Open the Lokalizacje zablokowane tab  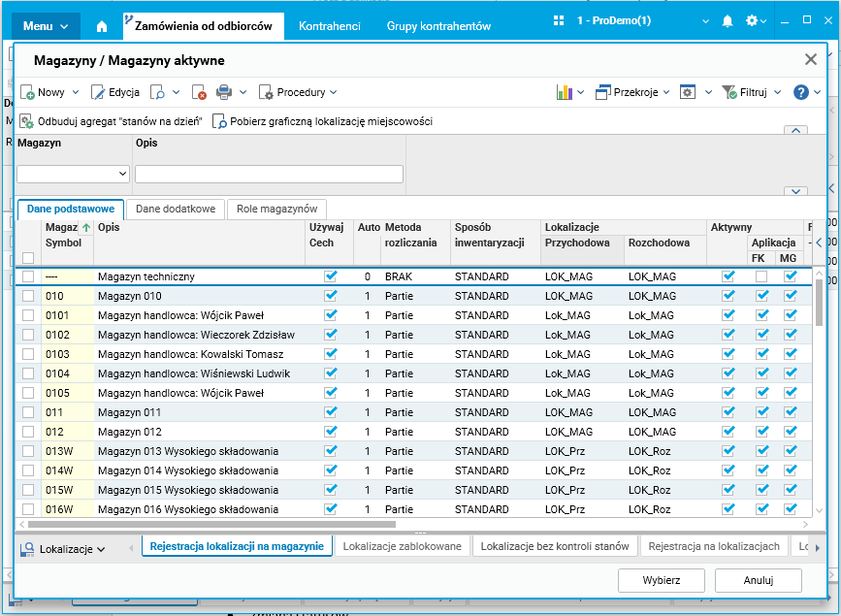coord(403,546)
